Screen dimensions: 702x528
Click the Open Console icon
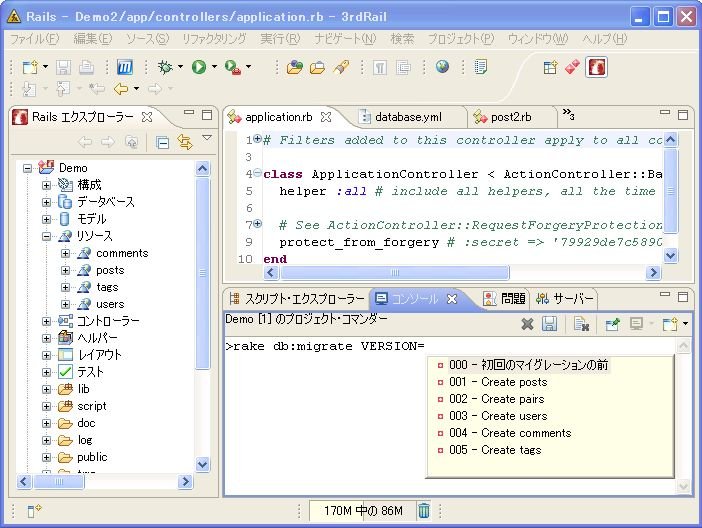(x=670, y=323)
